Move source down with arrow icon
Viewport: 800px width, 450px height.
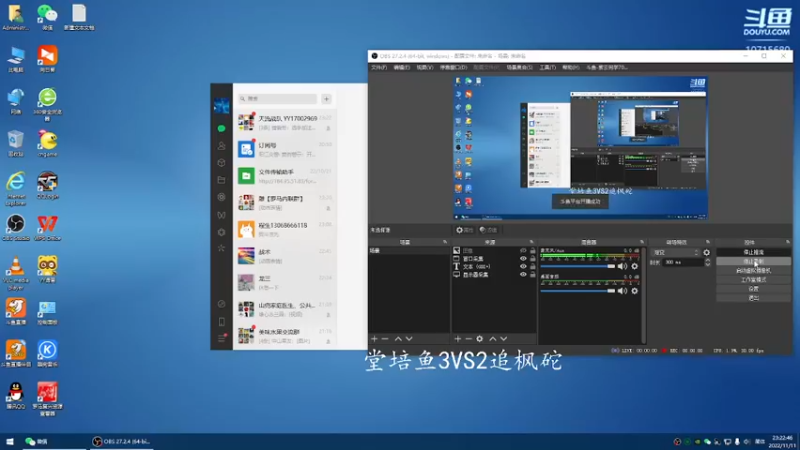[504, 339]
